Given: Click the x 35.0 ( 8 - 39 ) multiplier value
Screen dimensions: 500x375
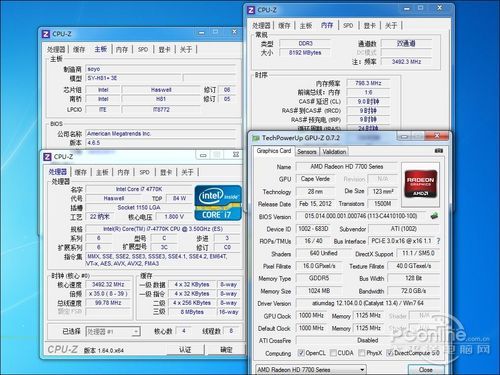Looking at the screenshot, I should tap(108, 294).
